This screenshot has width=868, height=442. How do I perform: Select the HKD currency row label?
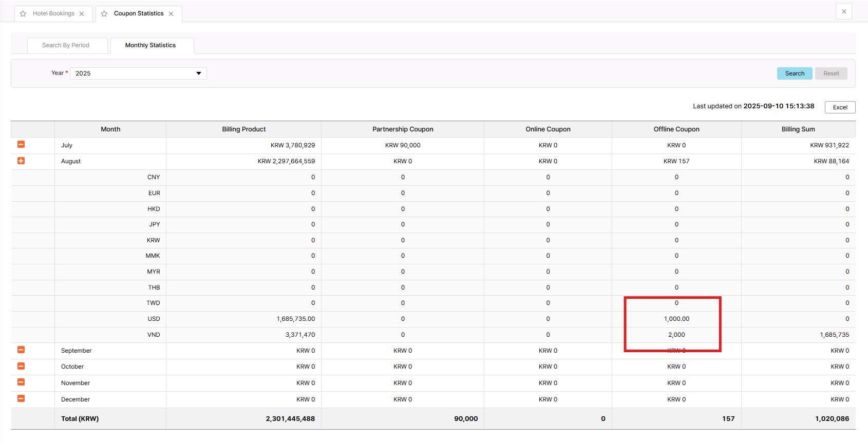[154, 209]
